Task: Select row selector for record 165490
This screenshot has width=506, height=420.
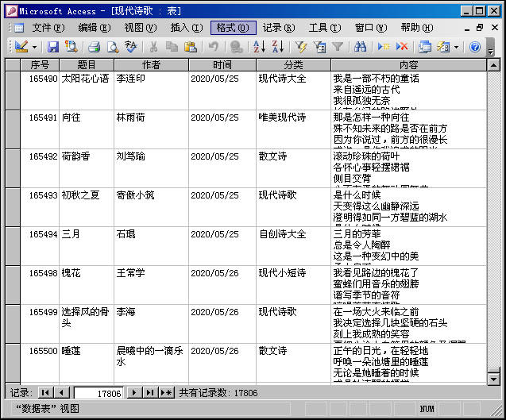Action: point(13,91)
